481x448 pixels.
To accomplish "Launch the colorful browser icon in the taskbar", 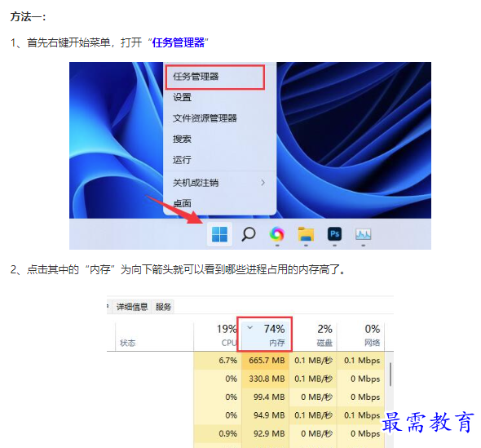I will (276, 234).
